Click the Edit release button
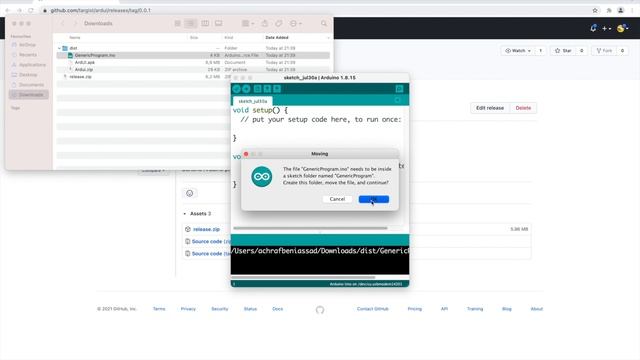640x360 pixels. point(490,108)
